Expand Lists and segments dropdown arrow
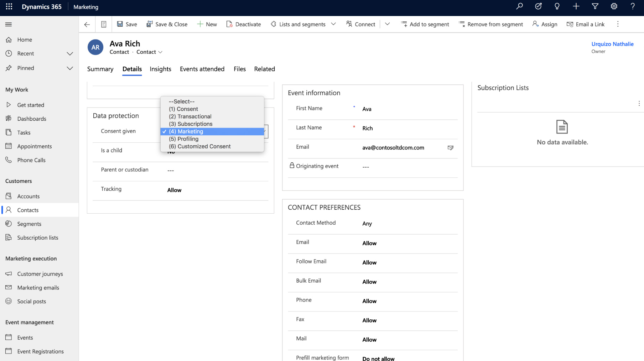644x361 pixels. pyautogui.click(x=333, y=24)
